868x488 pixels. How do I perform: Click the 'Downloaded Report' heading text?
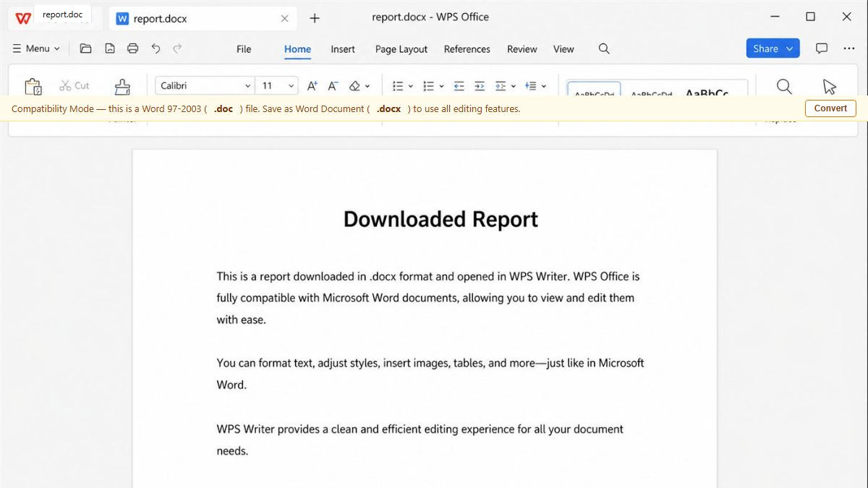441,219
